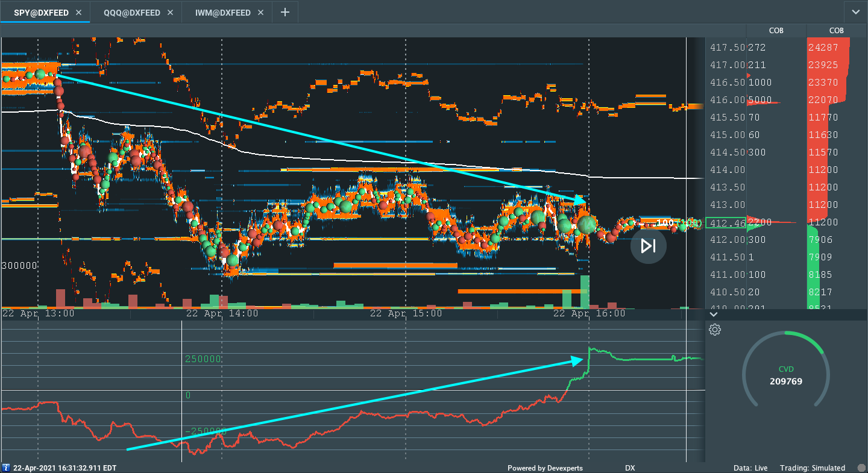Image resolution: width=868 pixels, height=473 pixels.
Task: Click the 5000 size at 416.00
Action: tap(759, 100)
